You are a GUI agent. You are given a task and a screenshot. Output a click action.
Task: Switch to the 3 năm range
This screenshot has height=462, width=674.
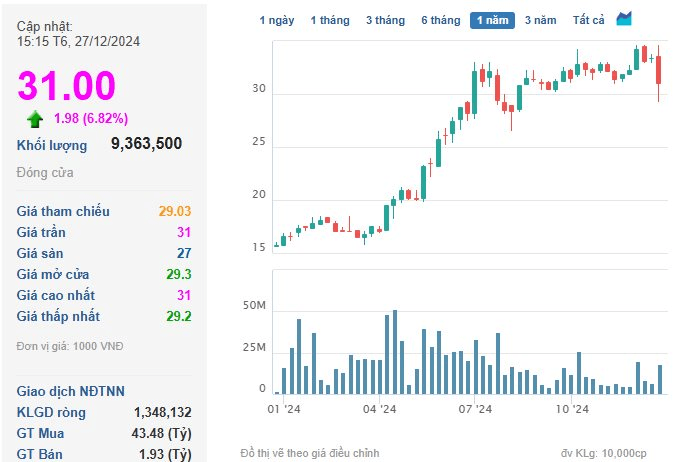click(540, 20)
